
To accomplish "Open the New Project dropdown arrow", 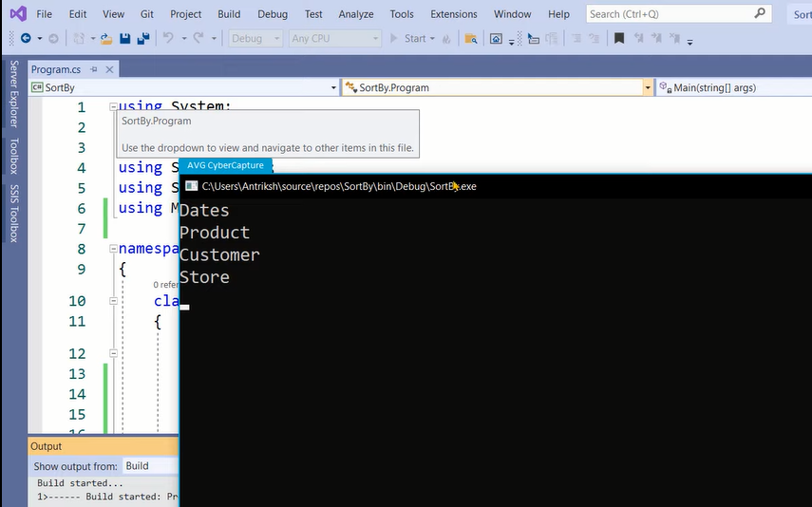I will click(93, 39).
